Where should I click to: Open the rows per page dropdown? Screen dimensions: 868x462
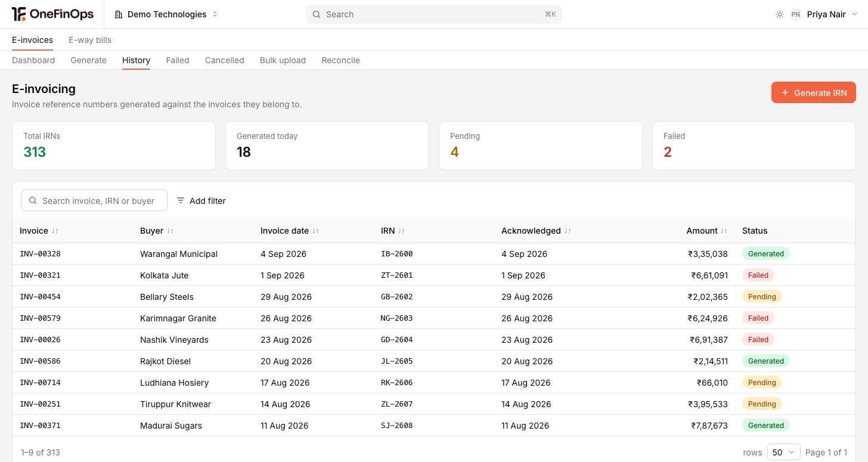tap(783, 452)
